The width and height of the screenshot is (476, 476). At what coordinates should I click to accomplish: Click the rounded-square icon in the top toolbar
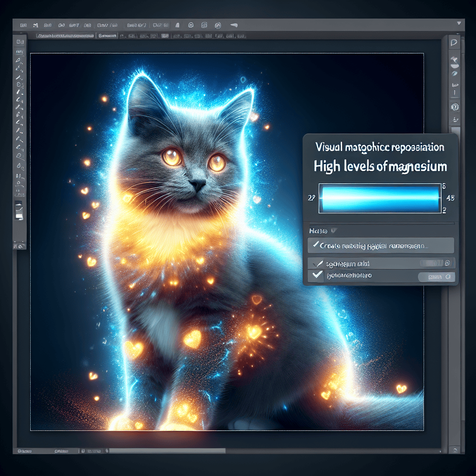pyautogui.click(x=205, y=25)
